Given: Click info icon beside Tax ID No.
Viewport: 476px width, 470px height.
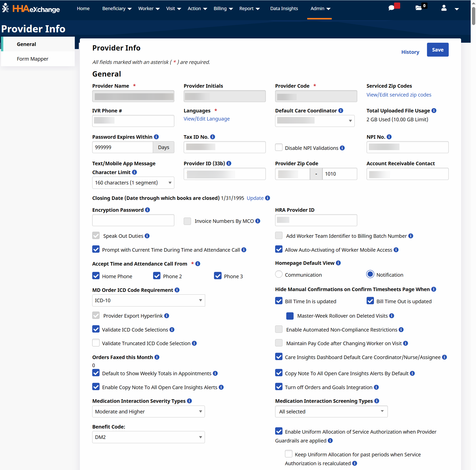Looking at the screenshot, I should coord(213,137).
